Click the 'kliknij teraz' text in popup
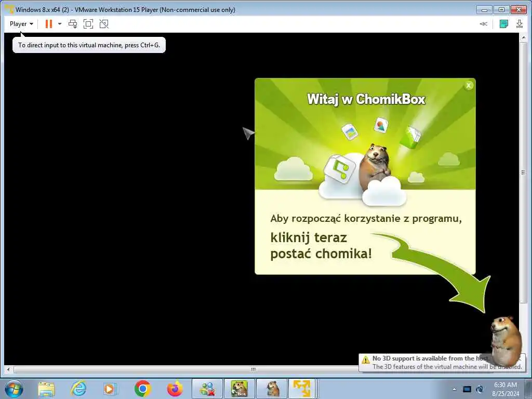 click(x=309, y=237)
